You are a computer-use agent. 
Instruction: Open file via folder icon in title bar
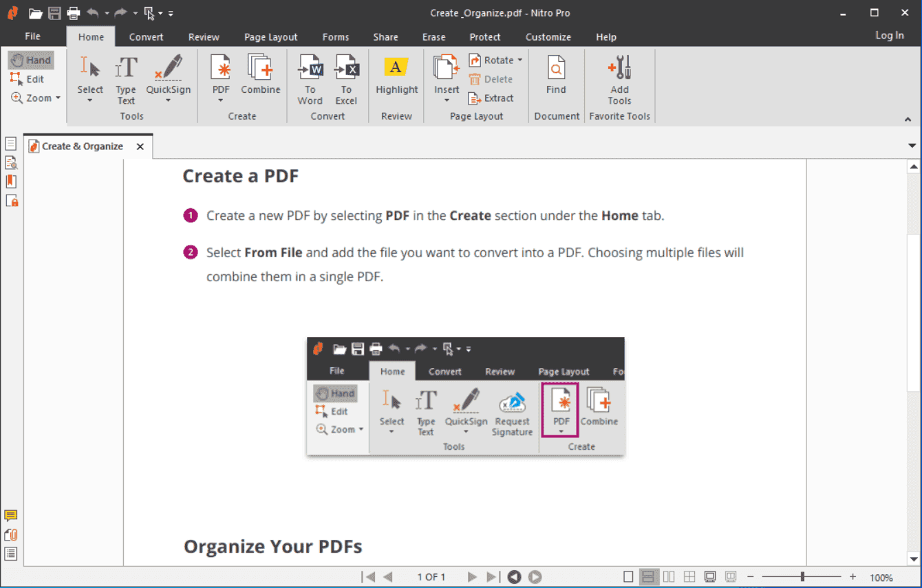tap(36, 13)
